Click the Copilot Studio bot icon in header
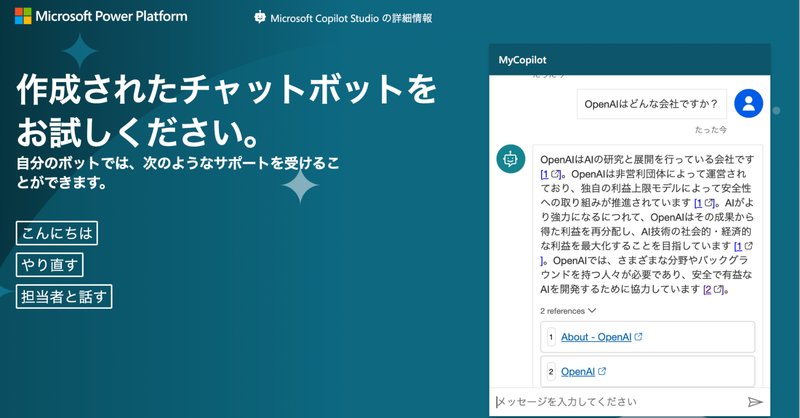Image resolution: width=800 pixels, height=418 pixels. [x=260, y=17]
